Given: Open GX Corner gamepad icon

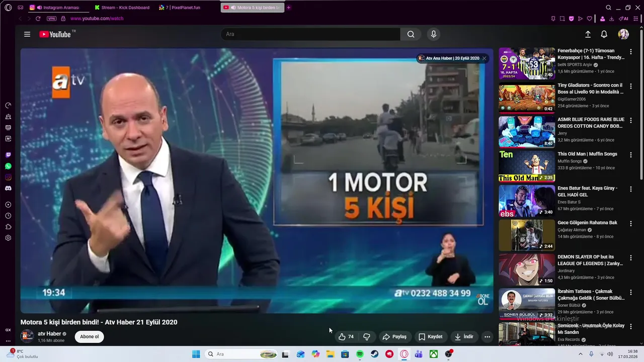Looking at the screenshot, I should (20, 8).
